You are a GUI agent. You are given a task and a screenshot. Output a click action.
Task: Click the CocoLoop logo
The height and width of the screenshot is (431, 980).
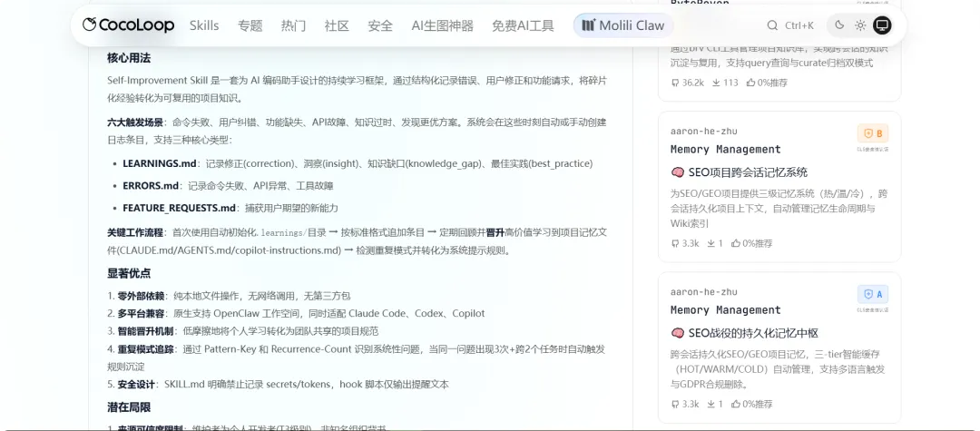tap(128, 25)
